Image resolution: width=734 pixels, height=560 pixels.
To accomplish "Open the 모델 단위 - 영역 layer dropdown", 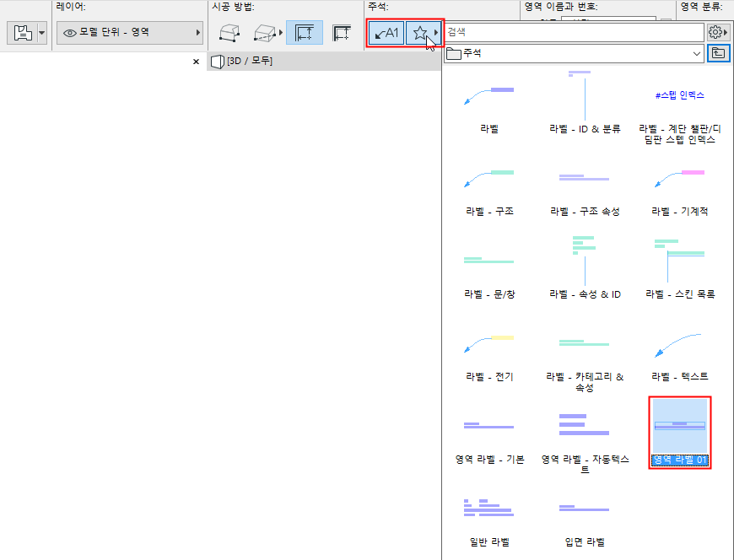I will point(130,33).
